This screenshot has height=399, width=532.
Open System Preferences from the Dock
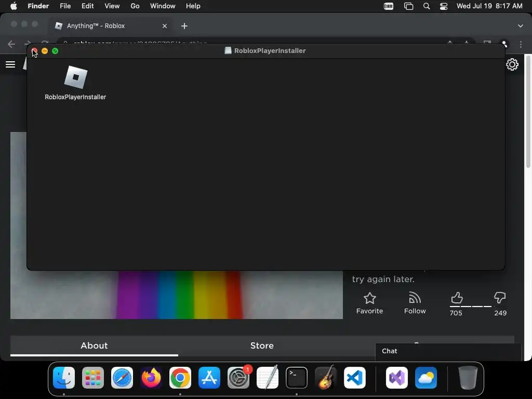[x=238, y=378]
